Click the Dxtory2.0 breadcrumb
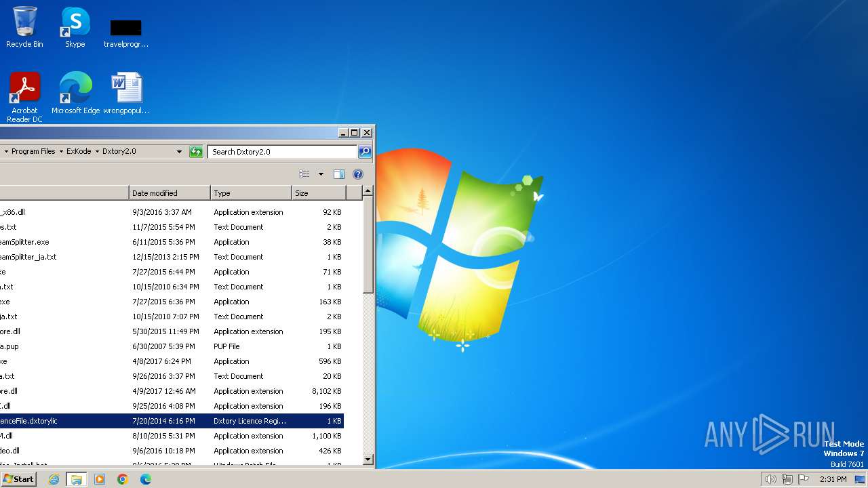Image resolution: width=868 pixels, height=488 pixels. coord(119,152)
